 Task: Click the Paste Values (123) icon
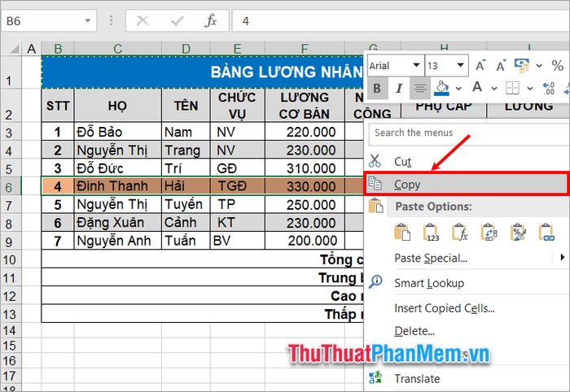pyautogui.click(x=432, y=233)
